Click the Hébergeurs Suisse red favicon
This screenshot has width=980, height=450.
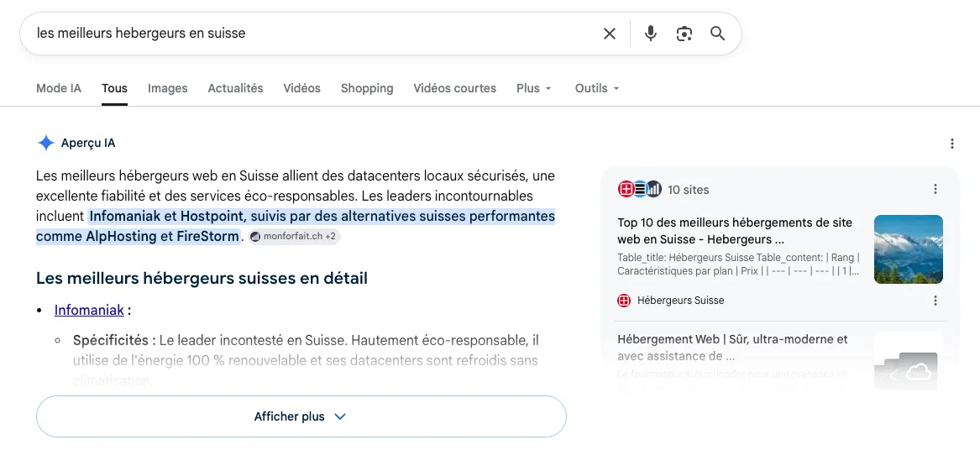click(624, 301)
